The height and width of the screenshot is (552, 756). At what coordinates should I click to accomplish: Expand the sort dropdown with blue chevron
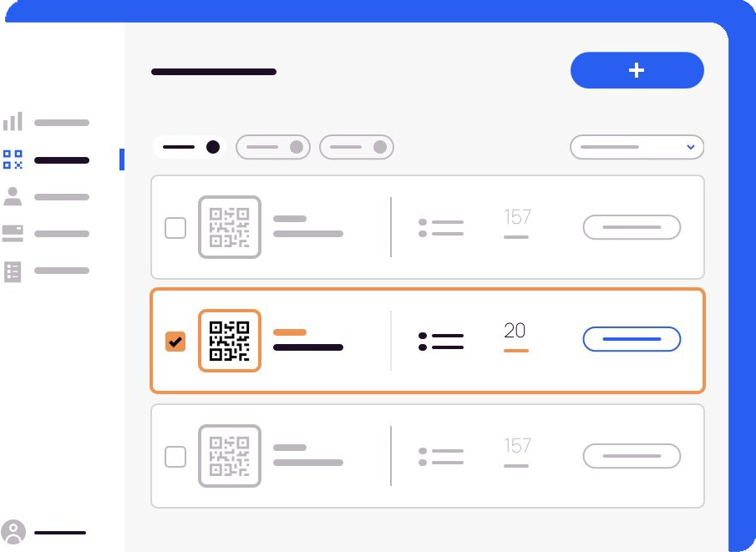point(637,147)
